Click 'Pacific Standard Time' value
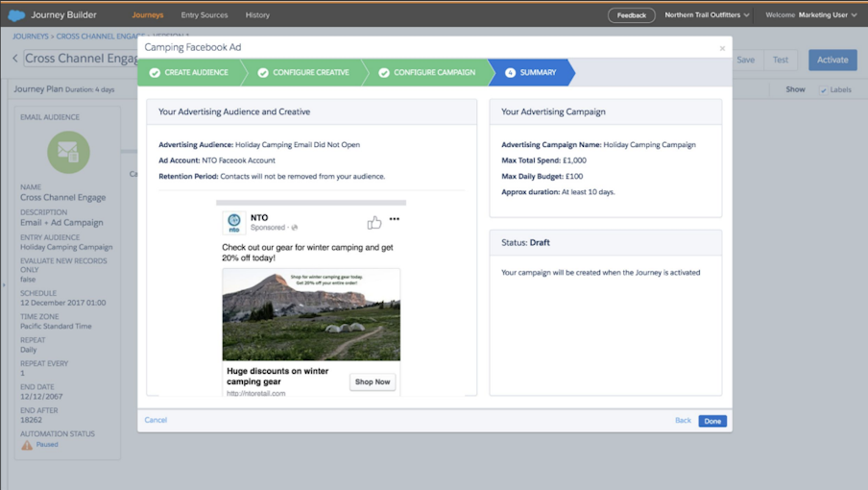Viewport: 868px width, 490px height. tap(56, 327)
